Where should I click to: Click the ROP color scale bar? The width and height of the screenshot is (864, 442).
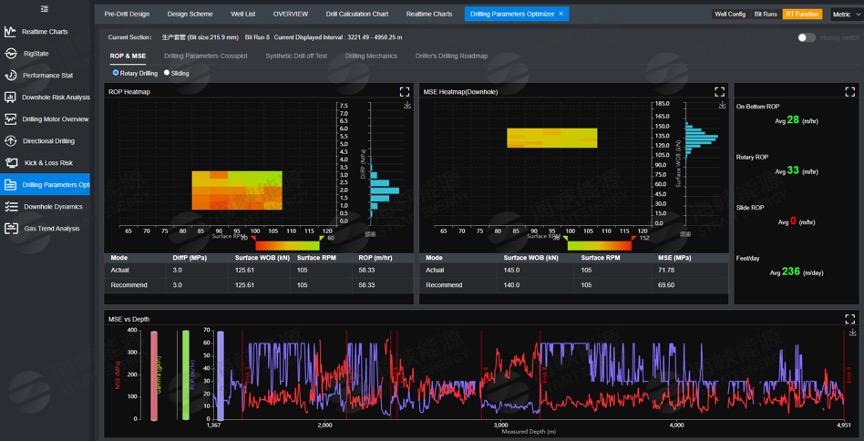287,244
